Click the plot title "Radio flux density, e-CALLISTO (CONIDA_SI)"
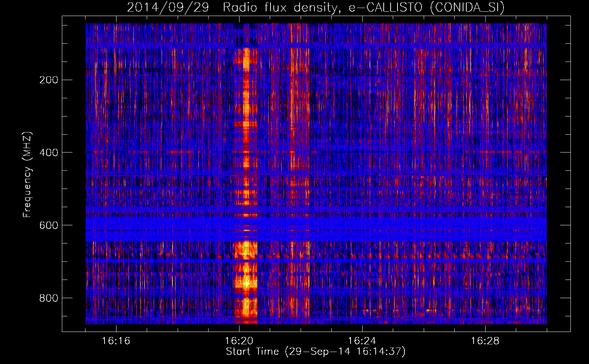This screenshot has height=364, width=589. pos(364,7)
